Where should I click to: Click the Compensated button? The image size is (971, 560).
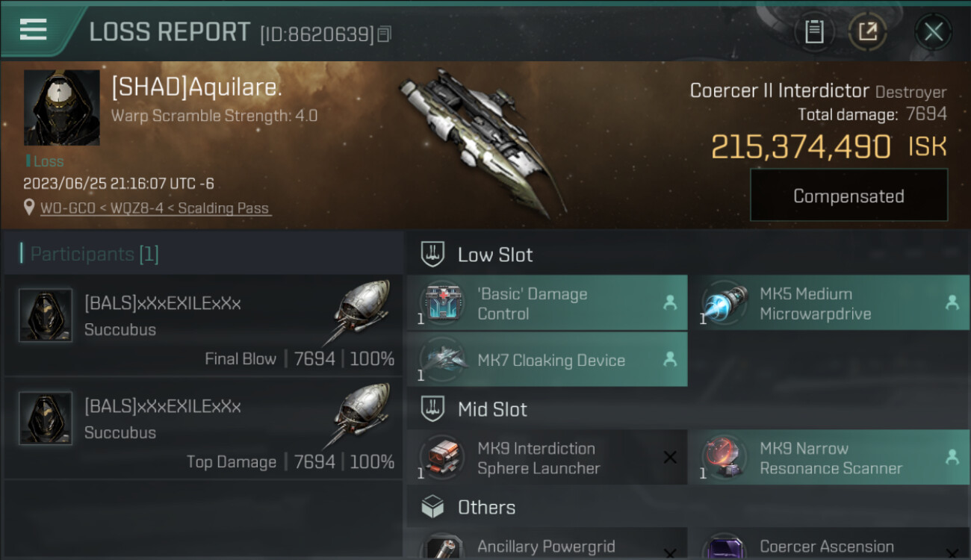pos(849,196)
